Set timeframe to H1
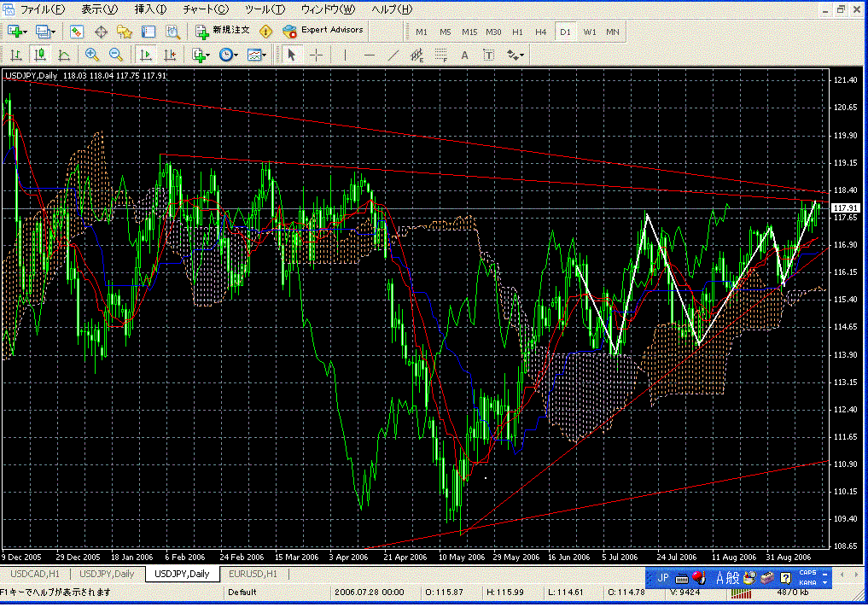 click(517, 32)
